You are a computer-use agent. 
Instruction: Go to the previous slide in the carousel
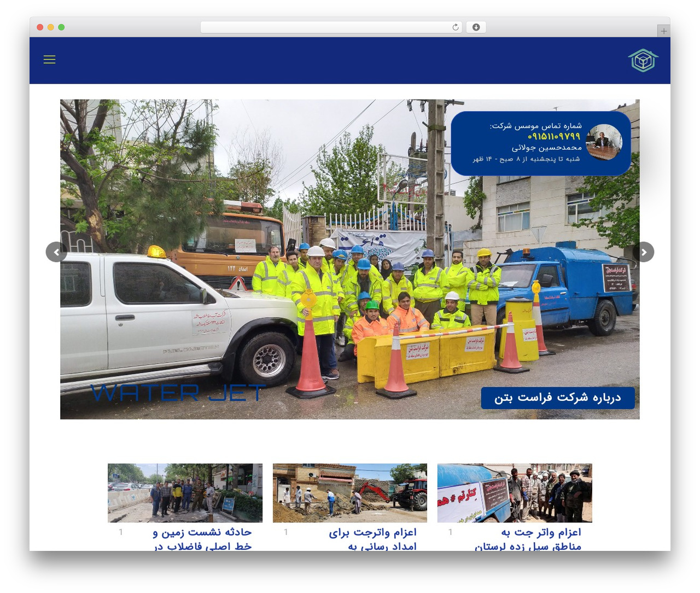point(56,252)
